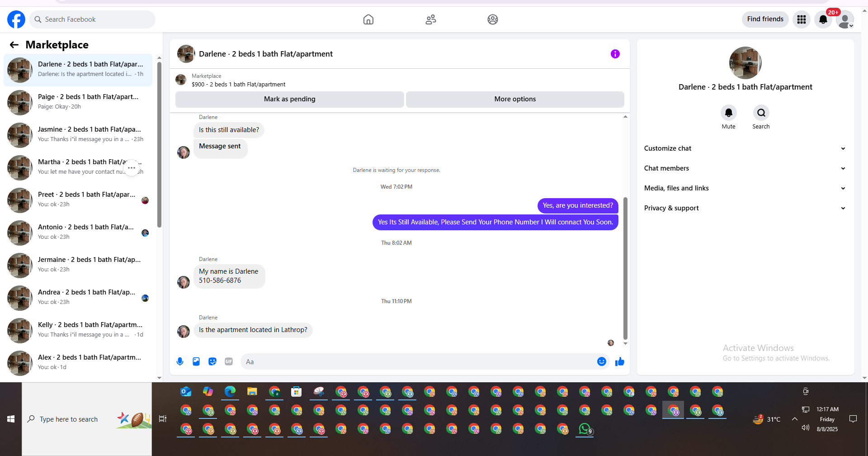
Task: Click Mark as pending button
Action: [x=290, y=99]
